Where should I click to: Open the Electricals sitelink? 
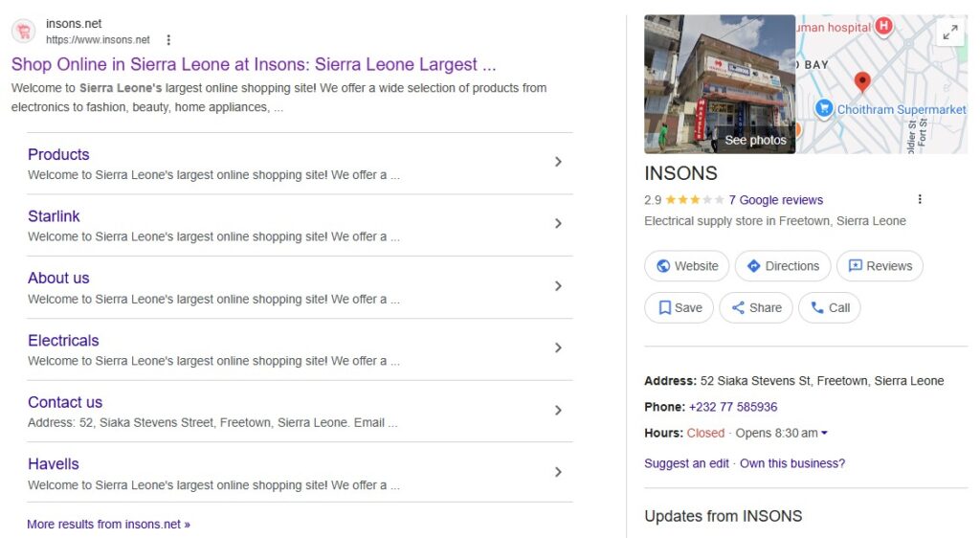point(63,341)
